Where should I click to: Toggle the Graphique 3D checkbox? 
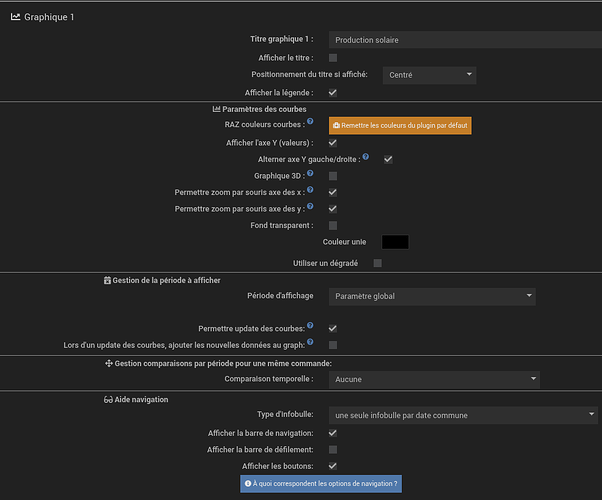(x=333, y=175)
